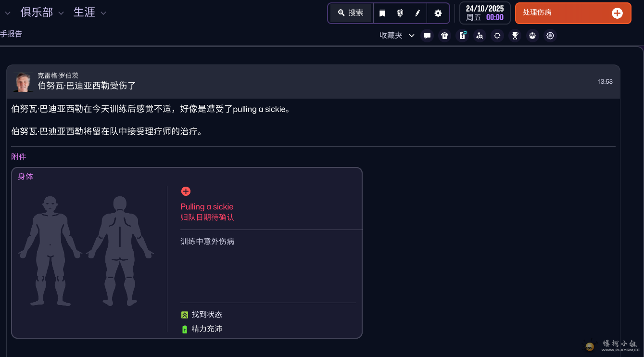Expand the 俱乐部 menu chevron

coord(61,13)
